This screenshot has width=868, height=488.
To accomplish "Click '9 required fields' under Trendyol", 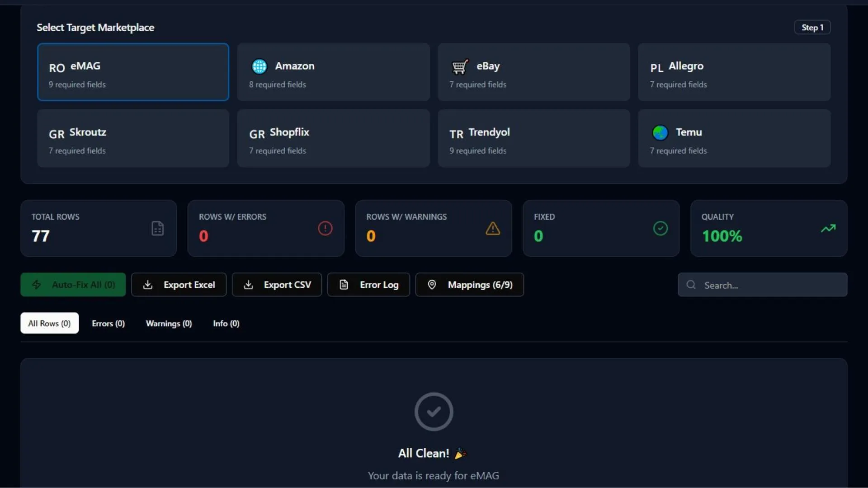I will tap(478, 150).
